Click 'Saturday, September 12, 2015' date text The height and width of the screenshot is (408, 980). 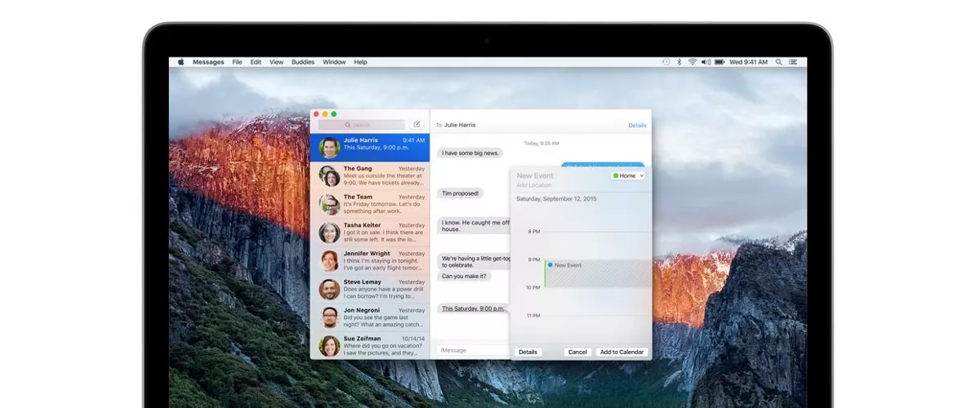coord(556,198)
